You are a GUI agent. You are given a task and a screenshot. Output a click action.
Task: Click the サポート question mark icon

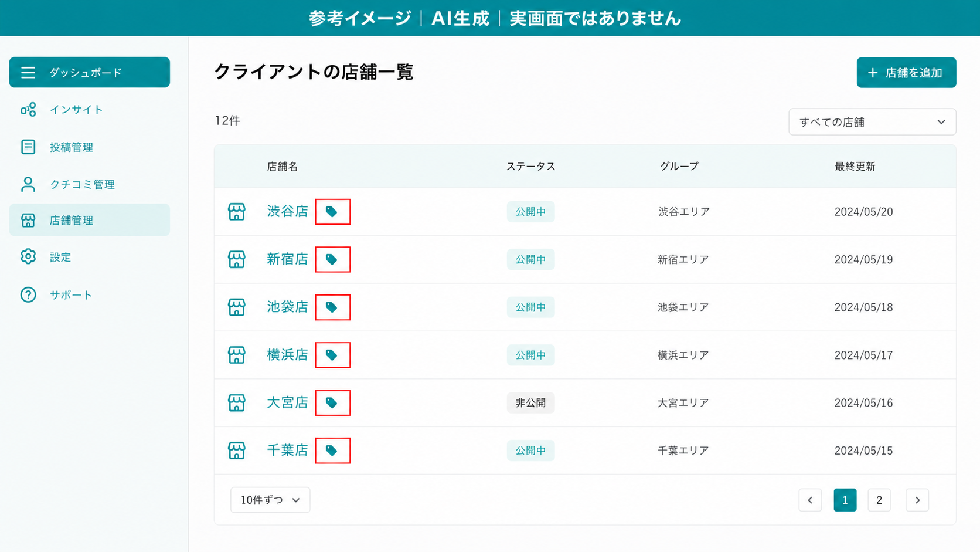[28, 294]
